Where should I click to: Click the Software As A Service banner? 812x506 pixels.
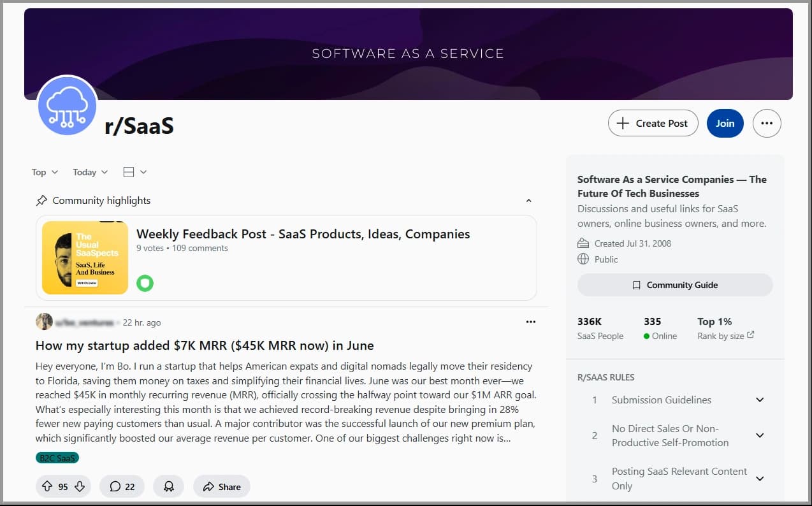pos(408,54)
